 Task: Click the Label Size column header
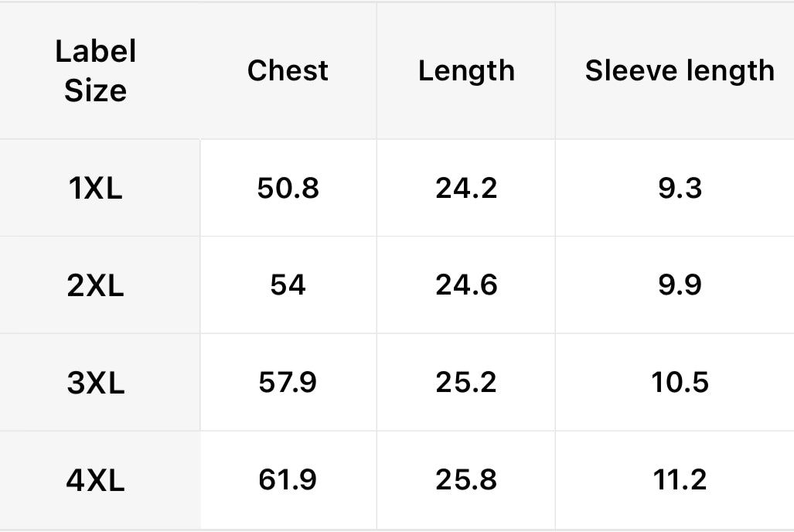(96, 71)
